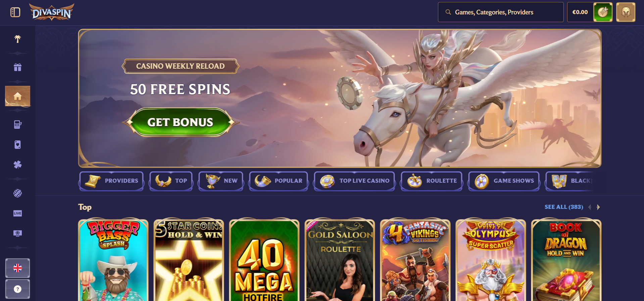Open the clover icon in sidebar
The image size is (644, 301).
17,165
